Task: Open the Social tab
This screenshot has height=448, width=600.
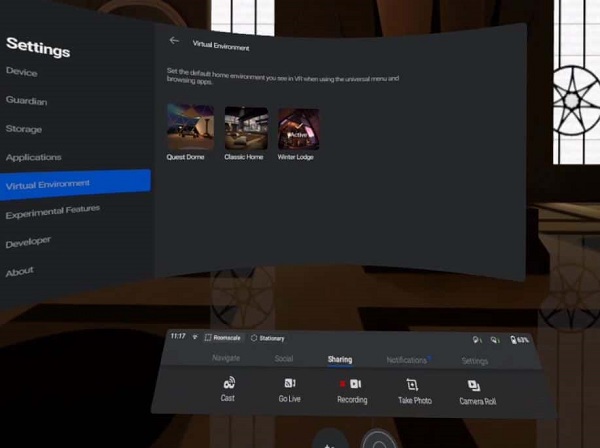Action: tap(283, 358)
